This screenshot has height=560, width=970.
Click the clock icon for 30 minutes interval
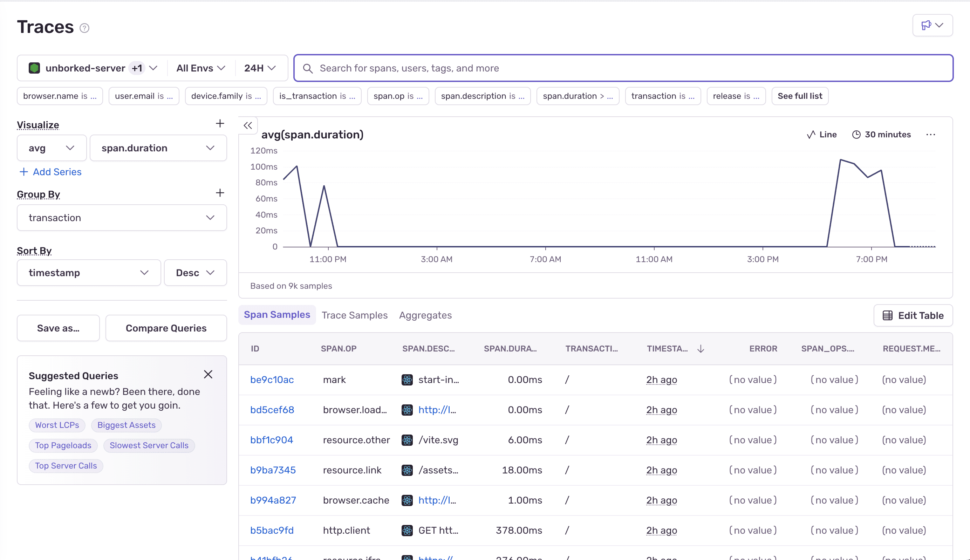856,134
